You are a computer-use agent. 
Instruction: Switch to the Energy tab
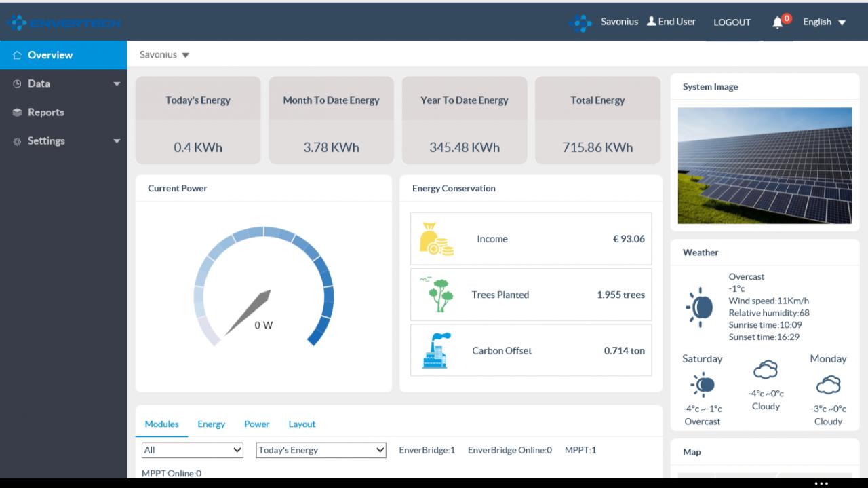(211, 424)
